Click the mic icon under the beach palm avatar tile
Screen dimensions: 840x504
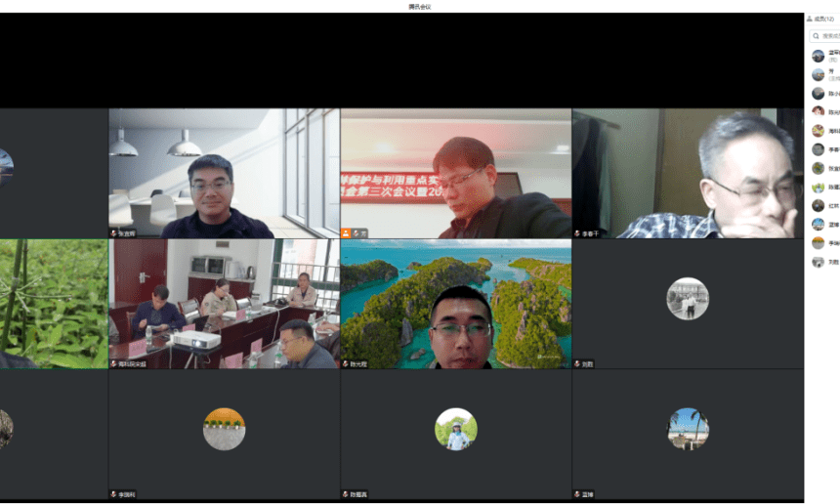click(x=578, y=494)
